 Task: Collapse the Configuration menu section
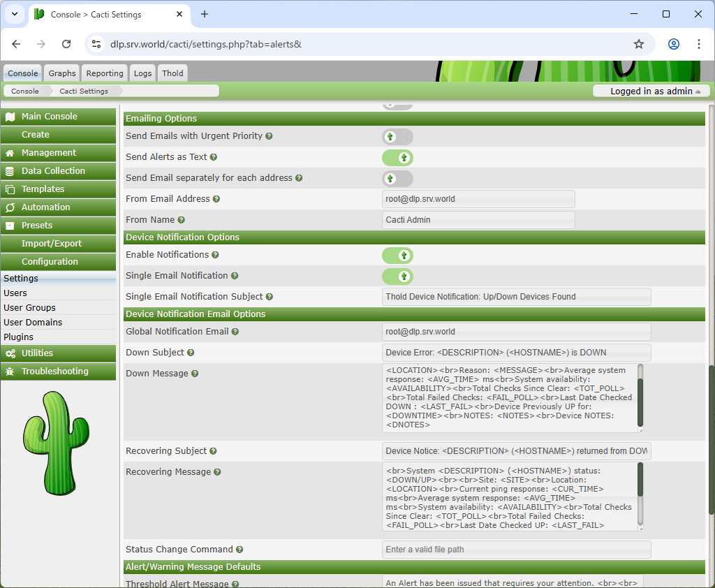58,262
